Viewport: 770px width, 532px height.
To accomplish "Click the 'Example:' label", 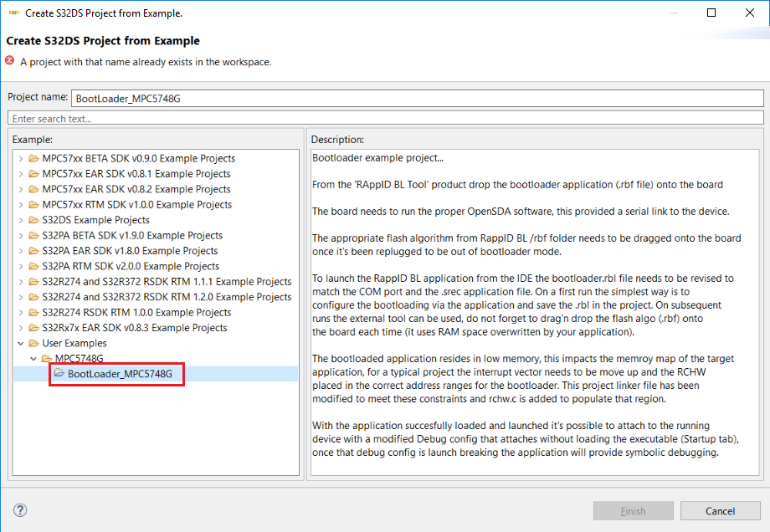I will click(33, 140).
